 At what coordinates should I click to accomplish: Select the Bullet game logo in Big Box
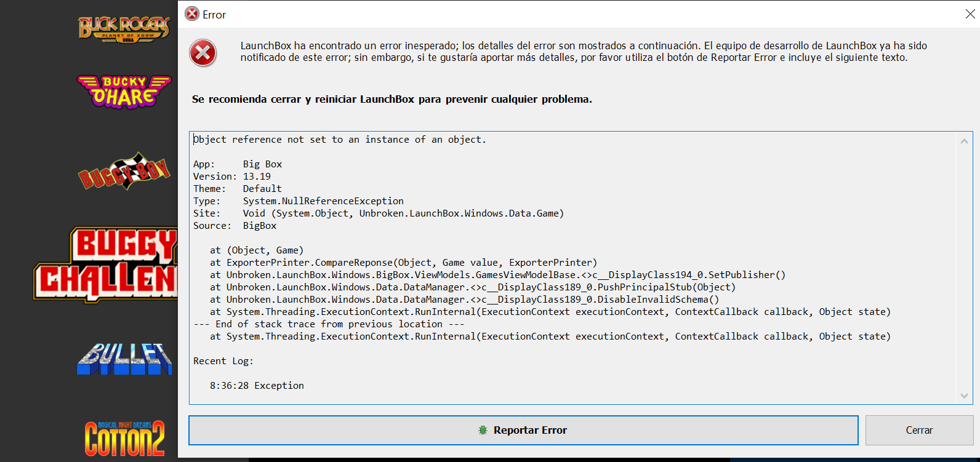125,359
